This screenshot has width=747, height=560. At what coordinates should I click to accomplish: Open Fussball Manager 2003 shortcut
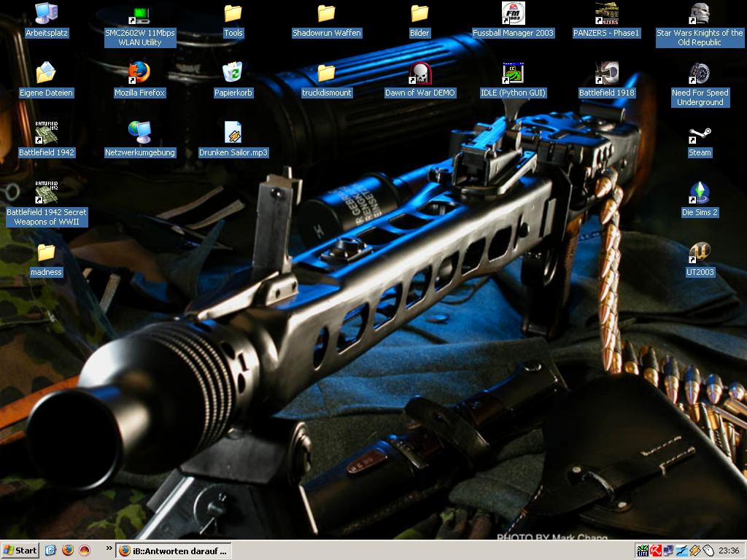(x=513, y=14)
